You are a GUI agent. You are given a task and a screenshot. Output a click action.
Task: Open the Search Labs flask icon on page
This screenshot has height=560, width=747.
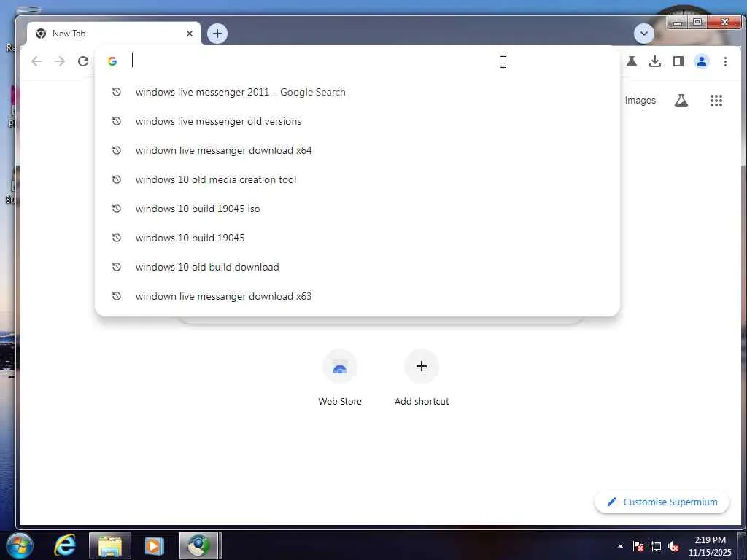pos(681,100)
